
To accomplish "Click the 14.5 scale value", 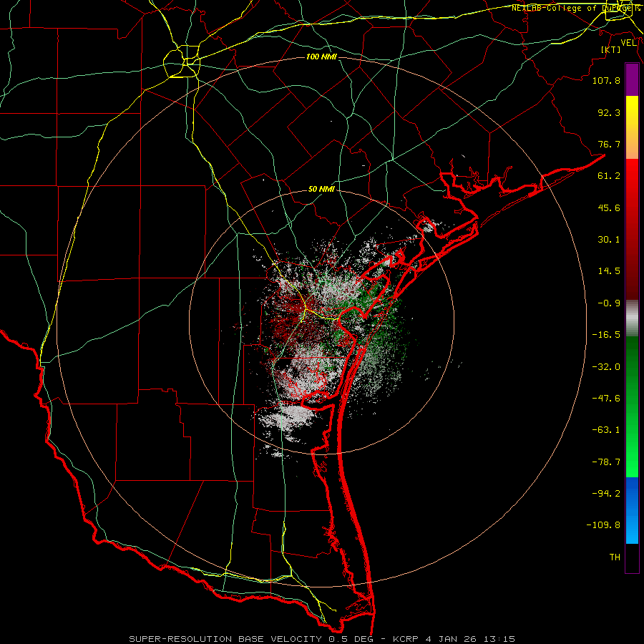I will click(609, 271).
